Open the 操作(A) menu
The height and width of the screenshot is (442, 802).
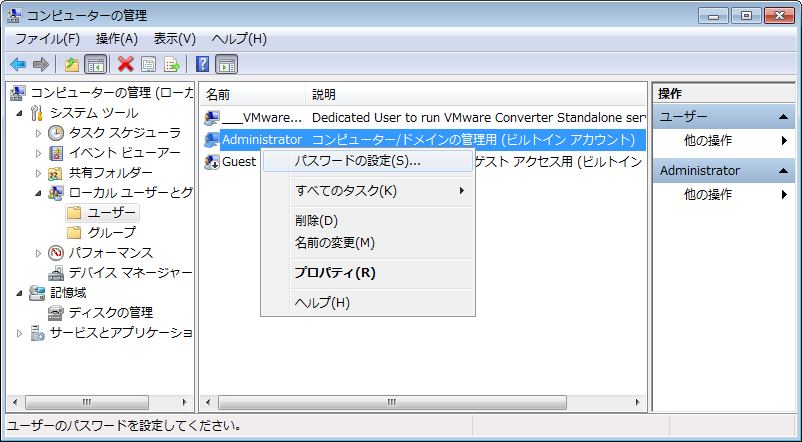117,39
